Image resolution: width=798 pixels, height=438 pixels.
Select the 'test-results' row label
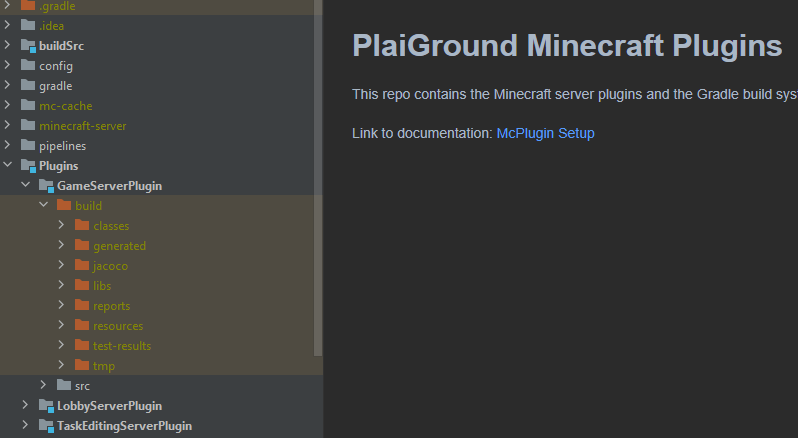122,346
